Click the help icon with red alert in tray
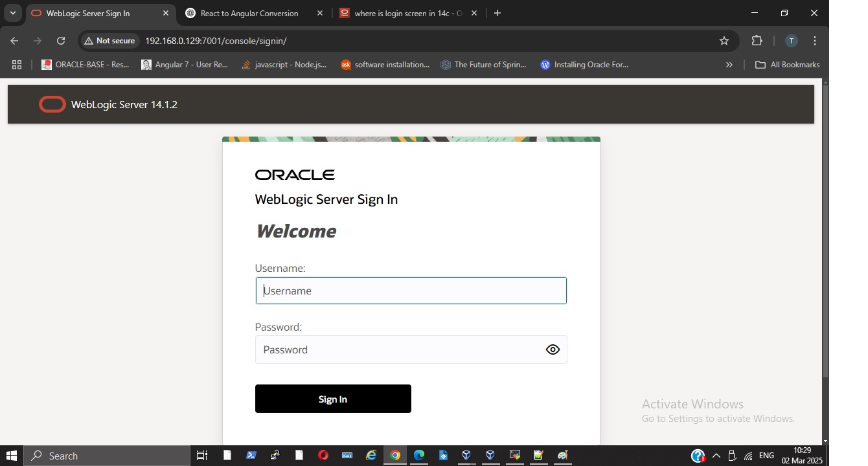Viewport: 868px width, 466px height. coord(698,456)
